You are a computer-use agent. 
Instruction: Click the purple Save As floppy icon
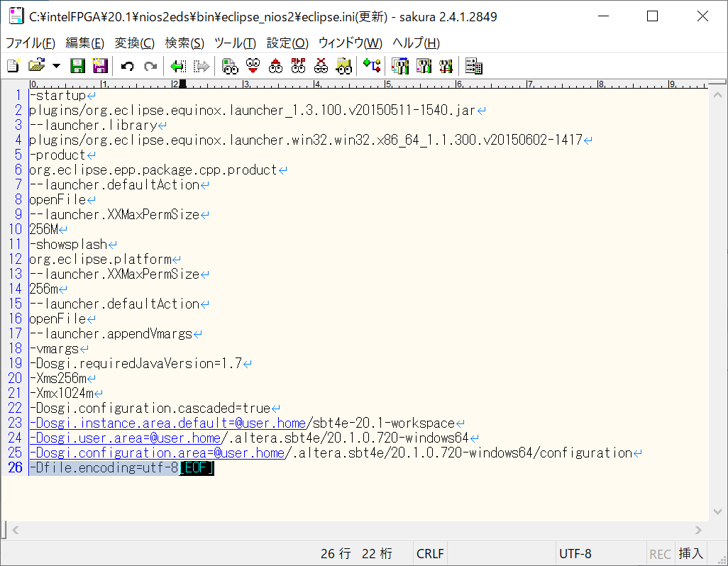[100, 66]
